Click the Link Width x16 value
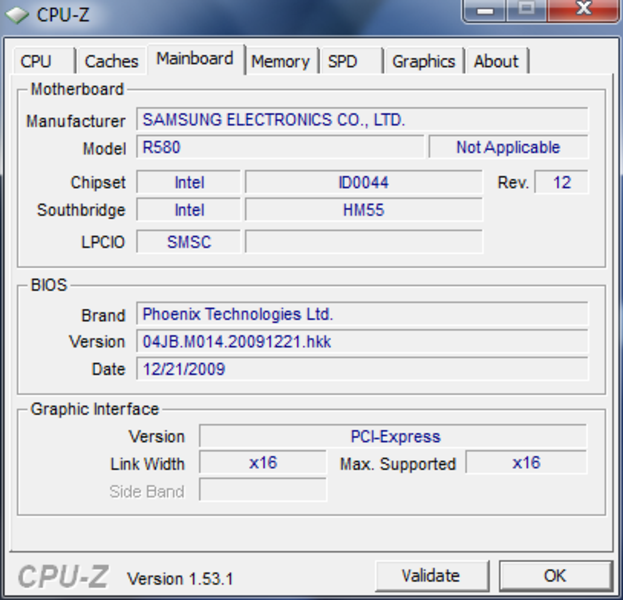Image resolution: width=623 pixels, height=600 pixels. 263,463
